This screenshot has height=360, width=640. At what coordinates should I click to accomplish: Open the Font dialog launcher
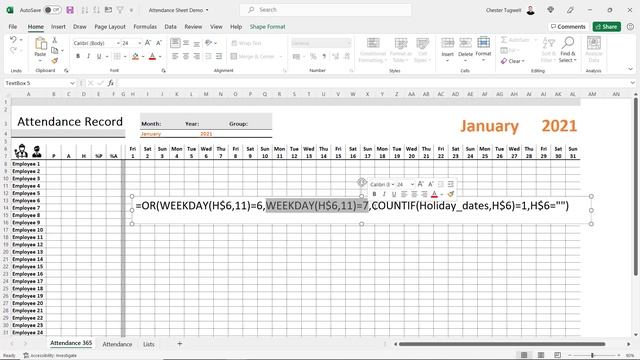(163, 71)
